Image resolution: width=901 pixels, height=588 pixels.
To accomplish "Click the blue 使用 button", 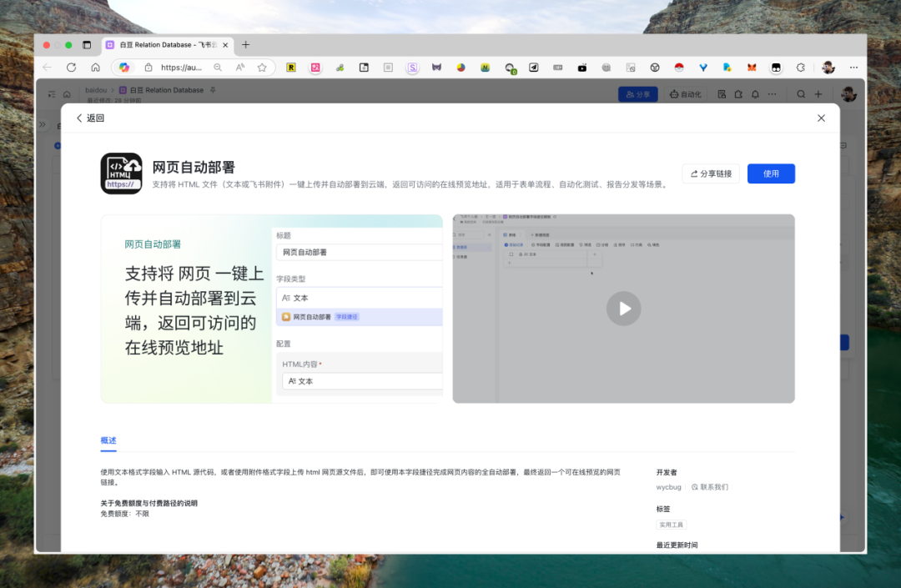I will point(771,173).
